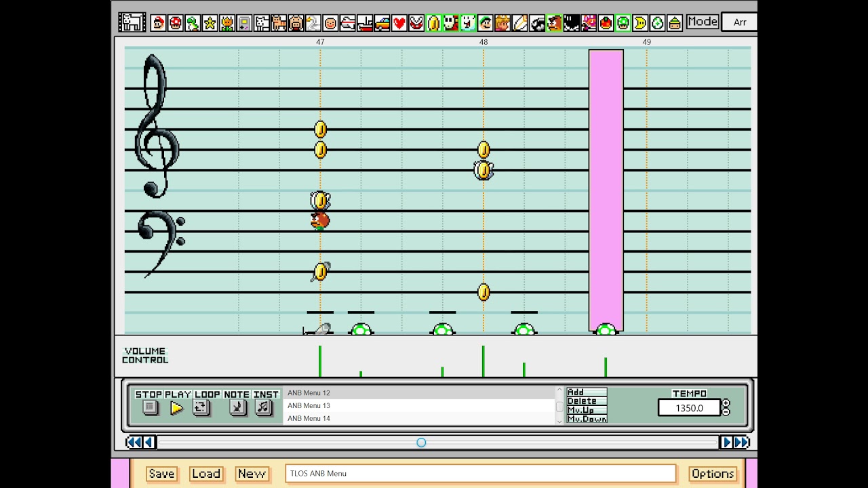Image resolution: width=868 pixels, height=488 pixels.
Task: Start playback with the PLAY button
Action: [176, 408]
